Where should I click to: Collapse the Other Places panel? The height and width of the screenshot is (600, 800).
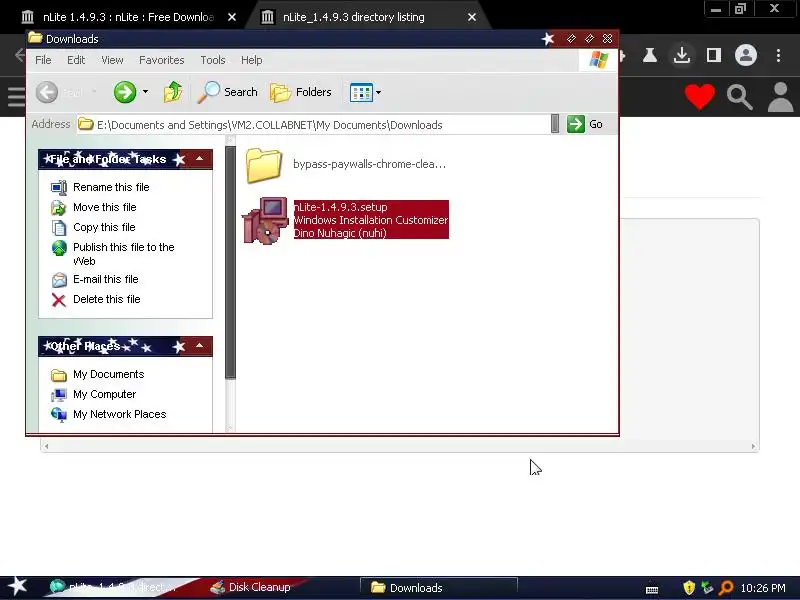click(x=199, y=346)
